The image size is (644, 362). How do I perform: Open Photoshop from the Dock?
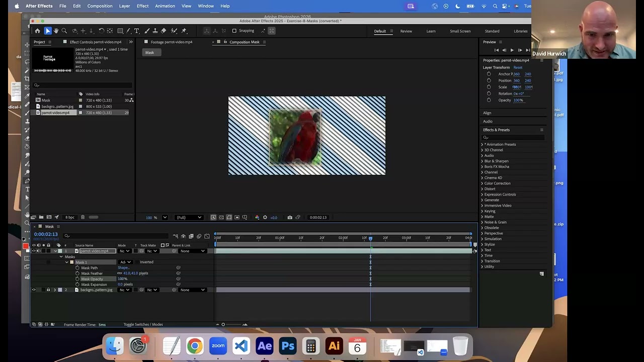pos(288,346)
